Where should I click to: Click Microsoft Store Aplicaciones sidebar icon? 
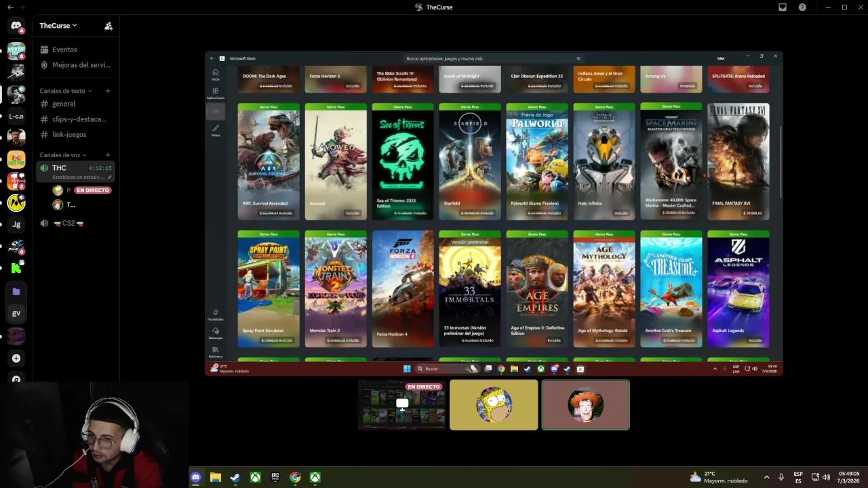[x=216, y=93]
